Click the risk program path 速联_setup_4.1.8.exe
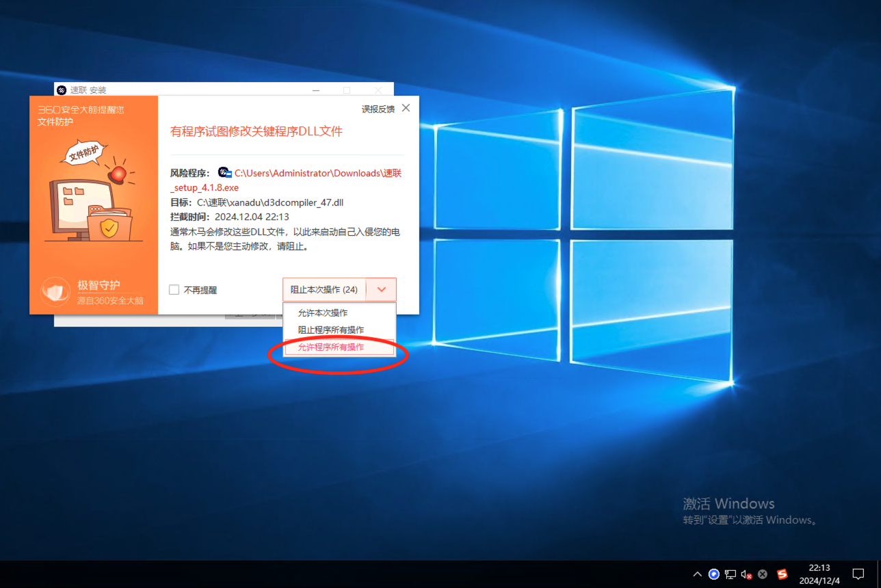This screenshot has height=588, width=881. (x=286, y=180)
